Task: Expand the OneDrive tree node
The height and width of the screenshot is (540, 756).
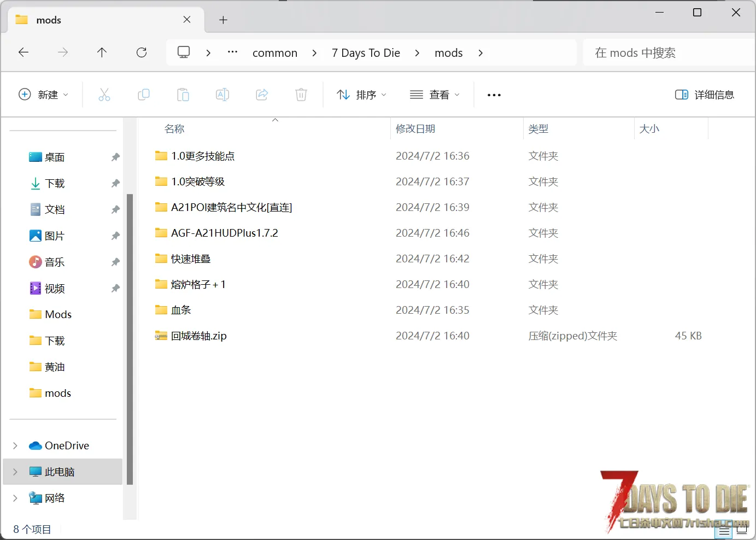Action: pyautogui.click(x=15, y=445)
